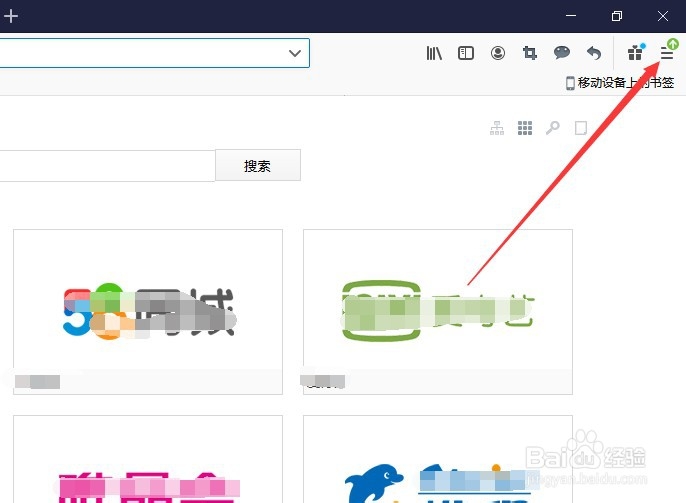Open the blue dolphin logo thumbnail
The image size is (686, 503).
pos(438,459)
